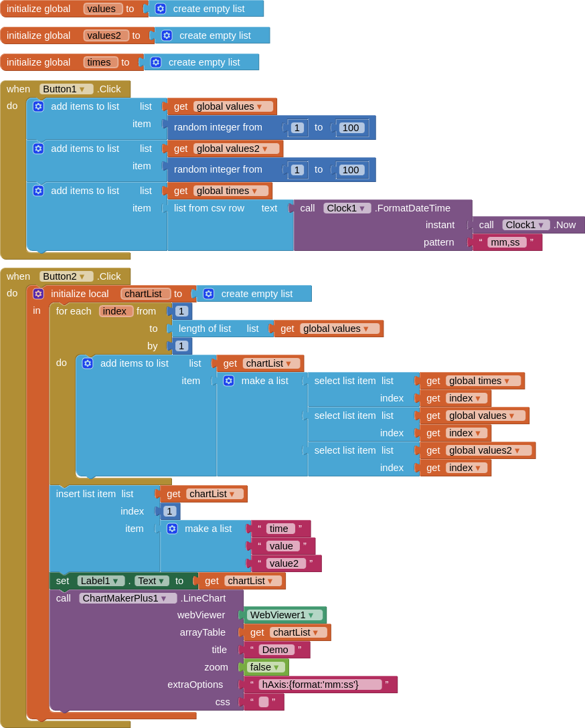
Task: Edit the "value" text string
Action: (x=282, y=546)
